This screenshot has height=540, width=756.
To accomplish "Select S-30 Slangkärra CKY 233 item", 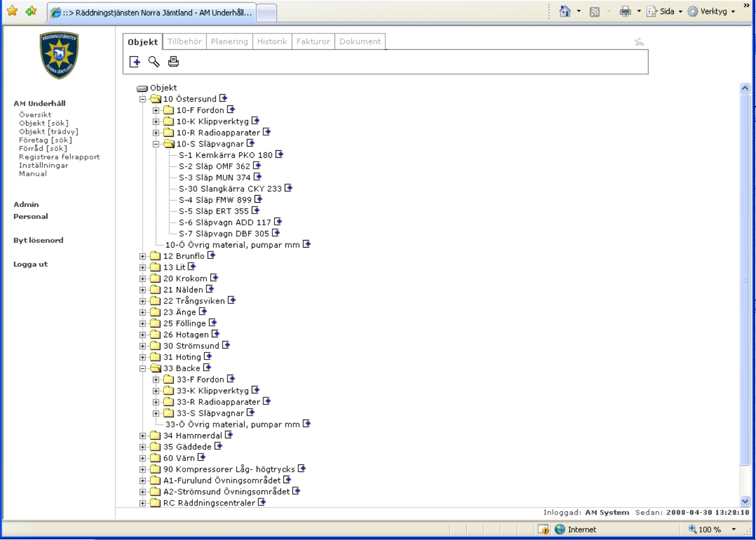I will (230, 189).
